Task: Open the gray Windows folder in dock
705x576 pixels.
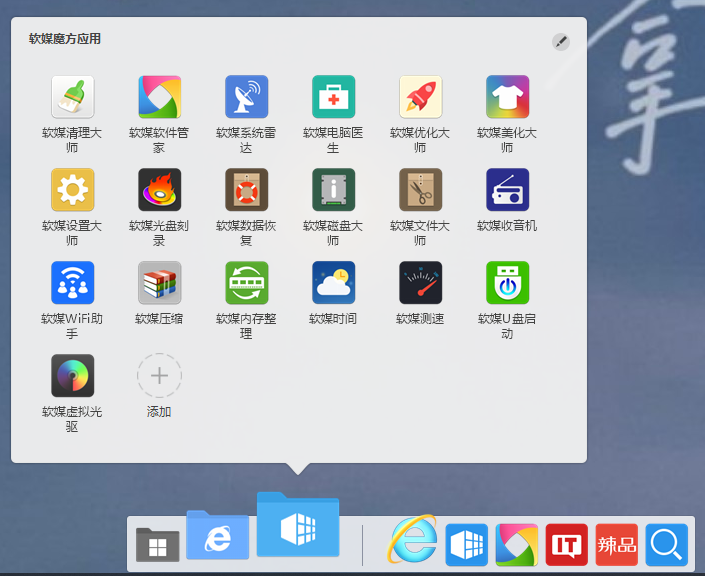Action: click(157, 544)
